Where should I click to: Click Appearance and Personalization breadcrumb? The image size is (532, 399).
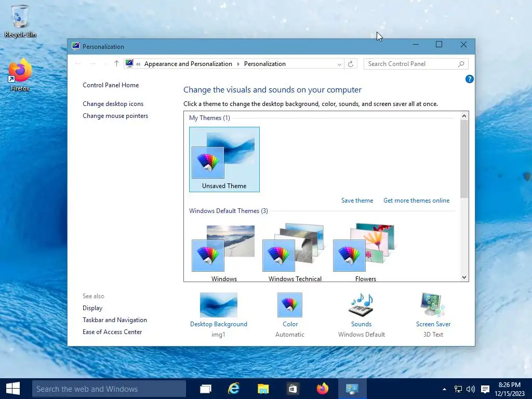click(188, 64)
